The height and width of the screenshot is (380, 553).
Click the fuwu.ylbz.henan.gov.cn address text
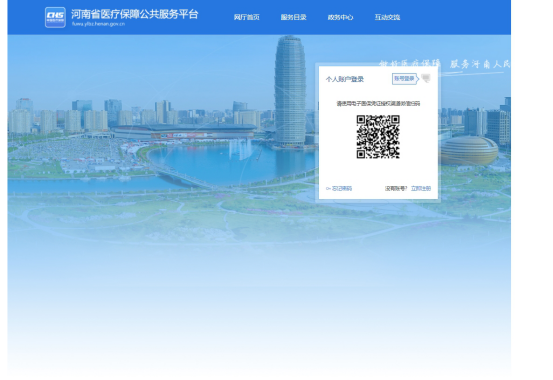click(x=98, y=24)
